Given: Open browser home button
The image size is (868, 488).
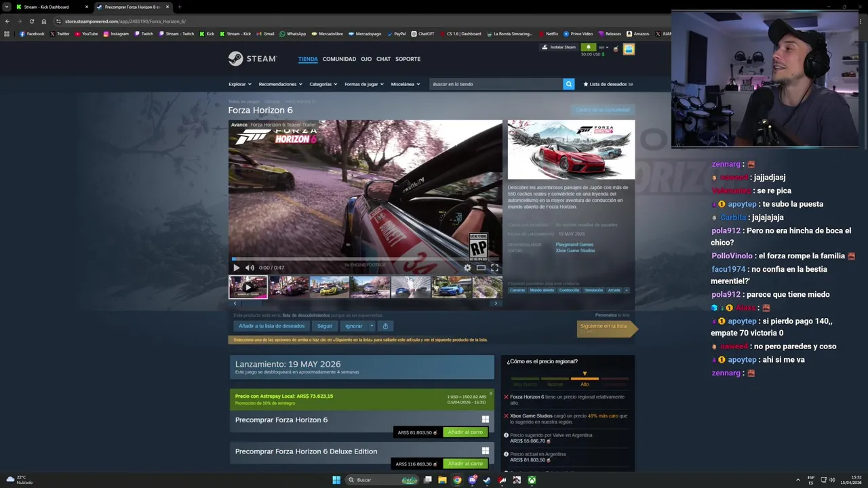Looking at the screenshot, I should coord(44,21).
